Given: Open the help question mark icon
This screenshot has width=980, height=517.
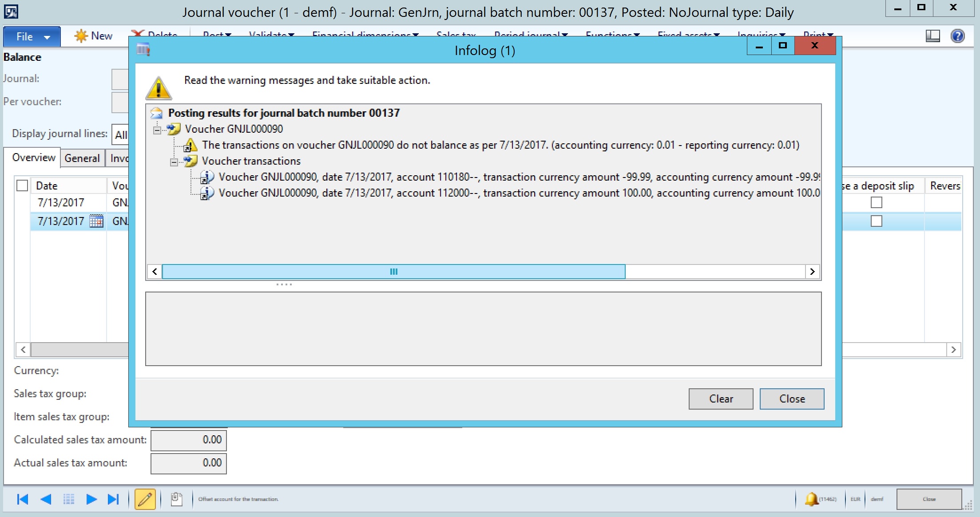Looking at the screenshot, I should click(x=958, y=36).
